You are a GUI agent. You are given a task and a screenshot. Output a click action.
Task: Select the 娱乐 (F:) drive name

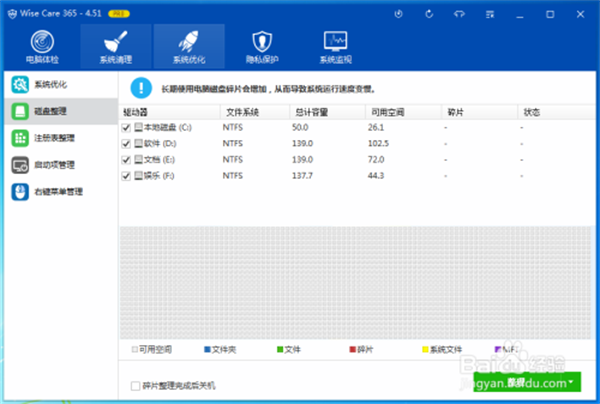159,176
